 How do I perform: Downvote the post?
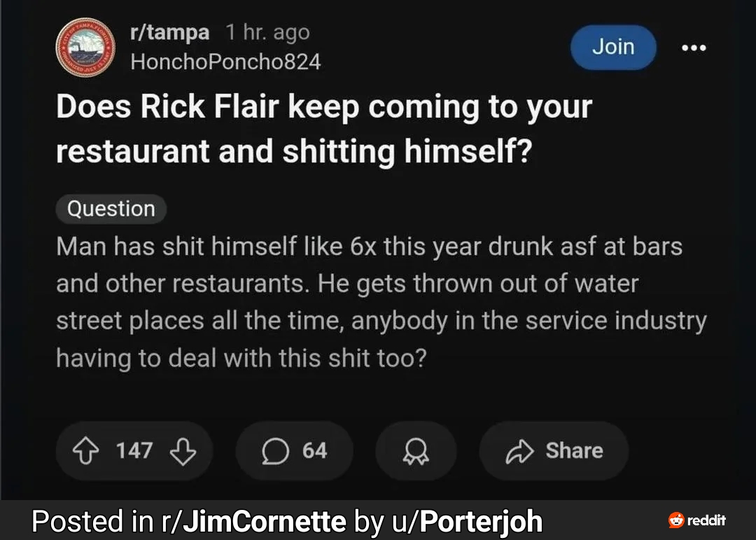point(183,450)
